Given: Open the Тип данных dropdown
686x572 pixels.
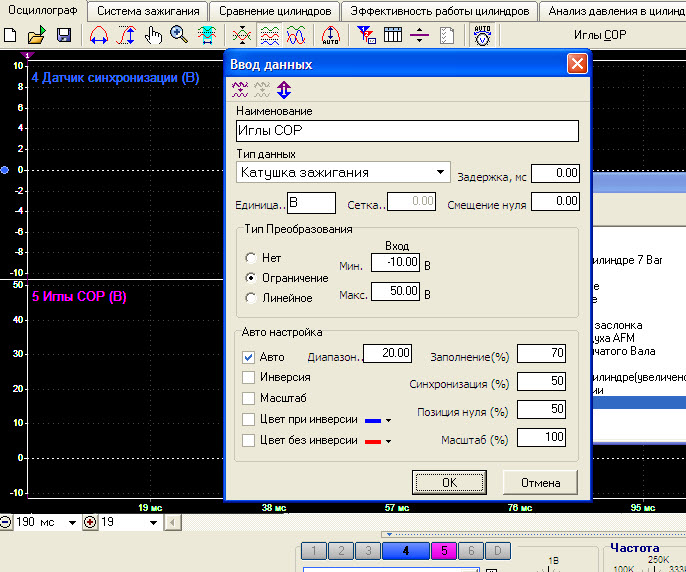Looking at the screenshot, I should 441,172.
